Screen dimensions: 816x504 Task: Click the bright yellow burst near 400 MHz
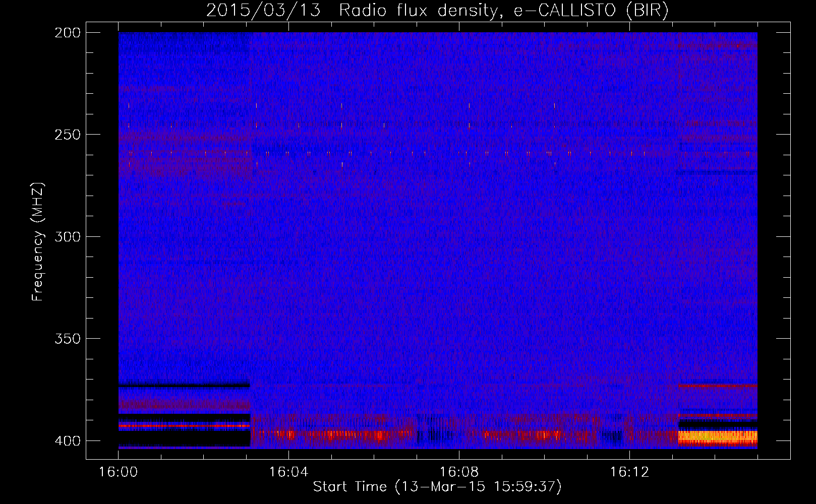[x=718, y=436]
